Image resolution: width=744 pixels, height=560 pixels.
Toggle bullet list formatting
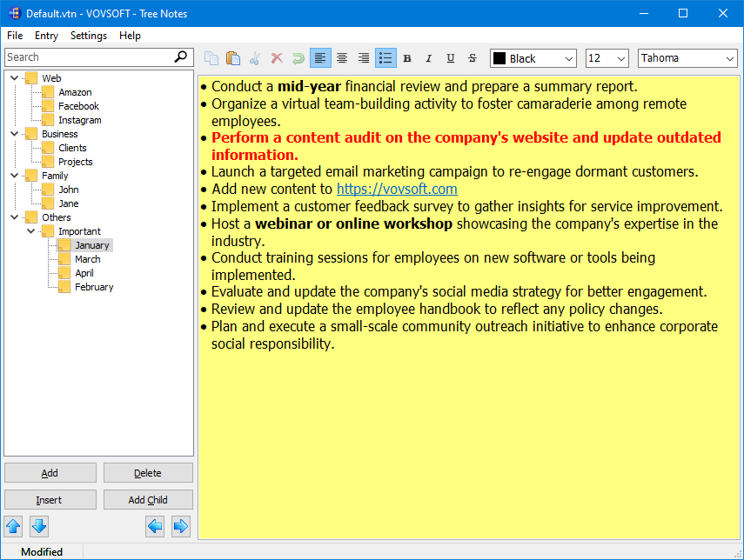[385, 58]
